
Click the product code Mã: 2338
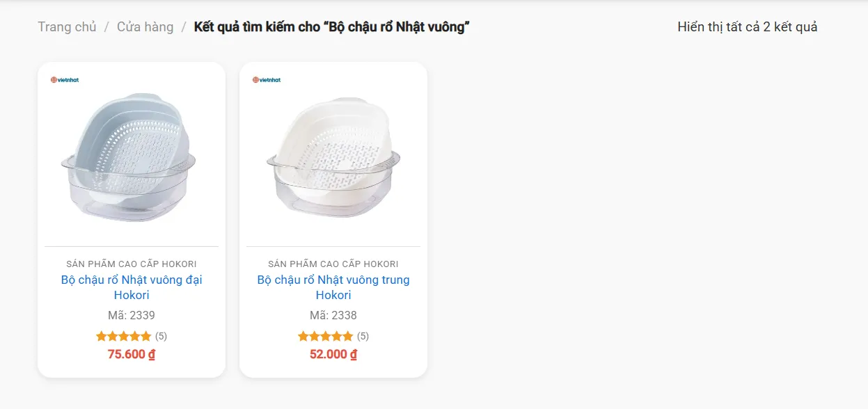pos(333,315)
